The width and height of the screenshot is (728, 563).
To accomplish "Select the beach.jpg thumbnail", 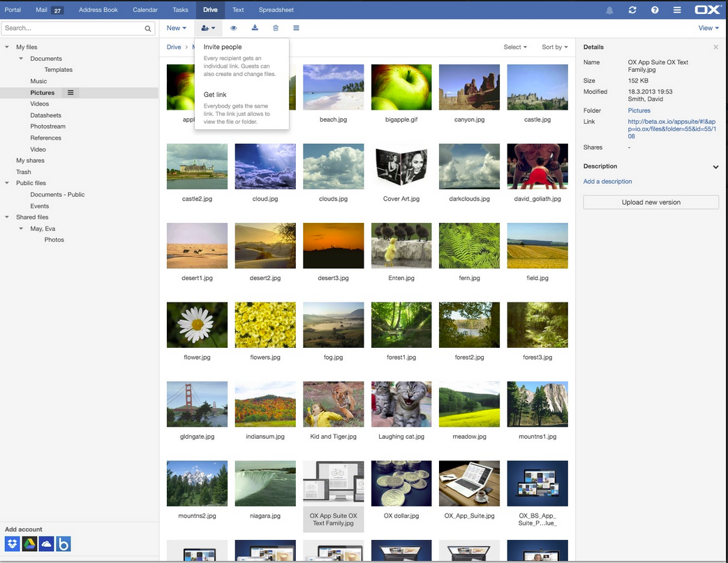I will (334, 87).
